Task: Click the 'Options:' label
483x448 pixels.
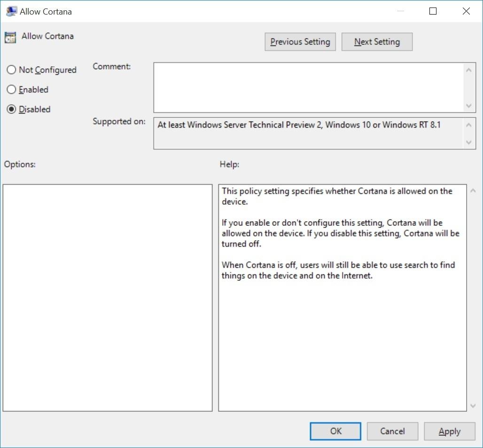Action: coord(20,164)
